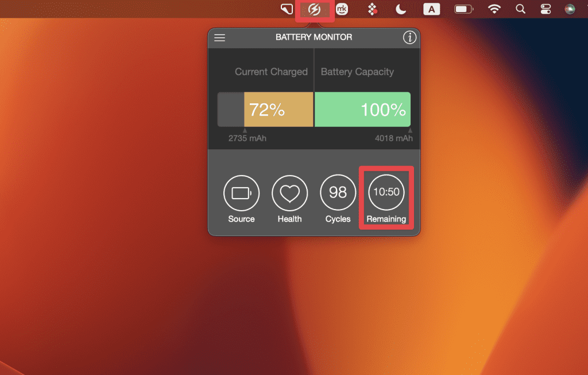Screen dimensions: 588x375
Task: Click the red diamond-pattern menu bar icon
Action: click(x=372, y=9)
